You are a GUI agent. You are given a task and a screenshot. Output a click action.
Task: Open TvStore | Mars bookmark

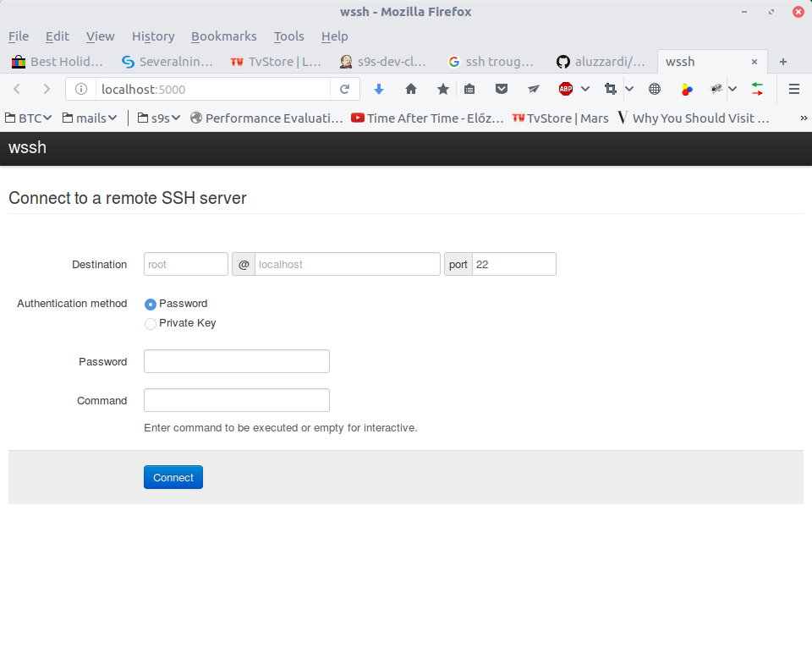560,118
